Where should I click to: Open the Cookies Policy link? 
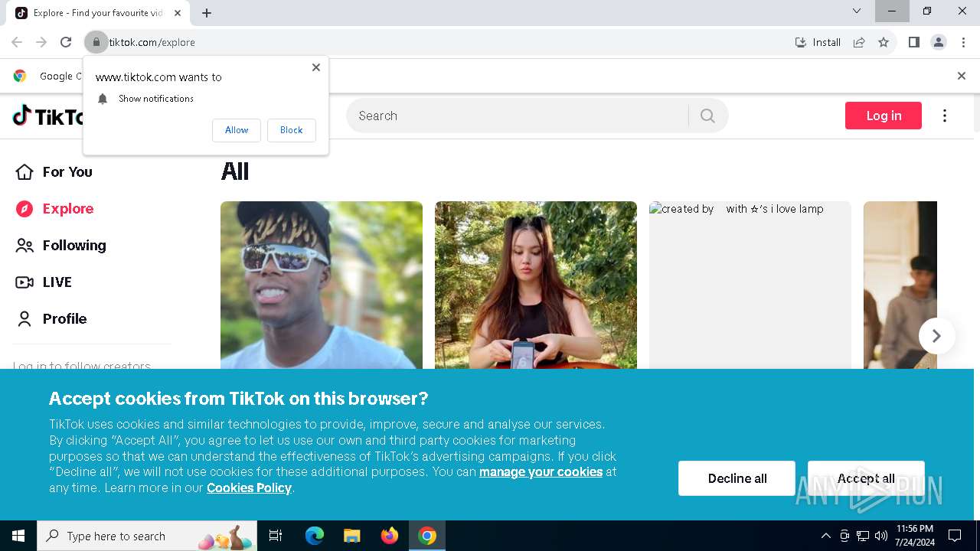[x=249, y=488]
